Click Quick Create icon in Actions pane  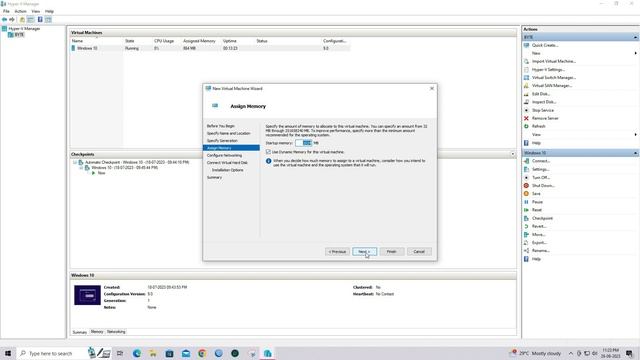coord(527,45)
